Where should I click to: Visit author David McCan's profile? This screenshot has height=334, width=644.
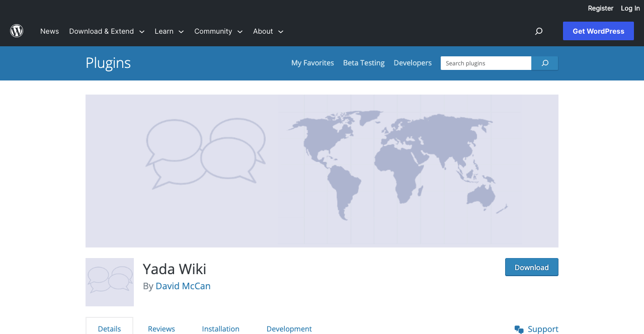coord(183,286)
